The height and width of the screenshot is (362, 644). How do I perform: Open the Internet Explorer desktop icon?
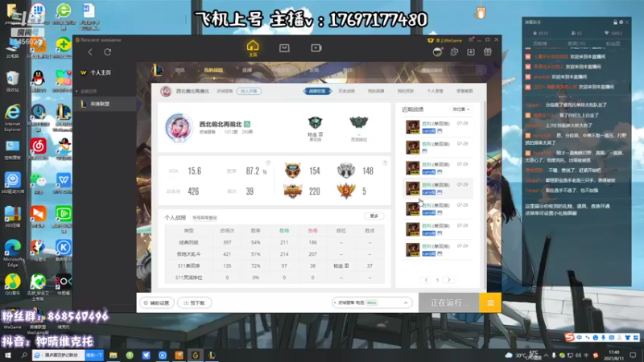12,117
